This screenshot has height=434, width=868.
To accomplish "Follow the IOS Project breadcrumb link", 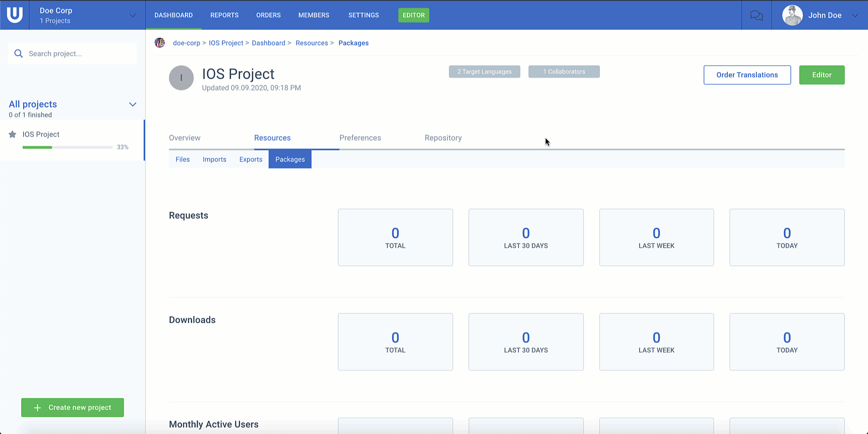I will point(226,43).
